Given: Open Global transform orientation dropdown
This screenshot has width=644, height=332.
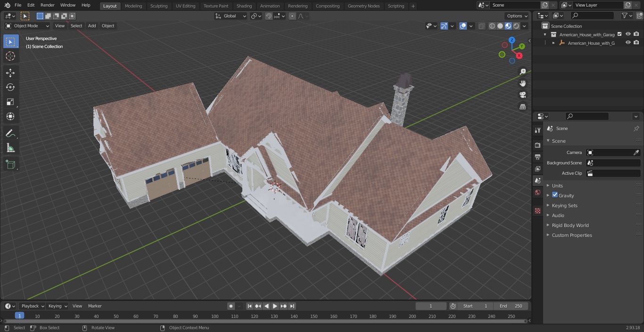Looking at the screenshot, I should pyautogui.click(x=231, y=16).
